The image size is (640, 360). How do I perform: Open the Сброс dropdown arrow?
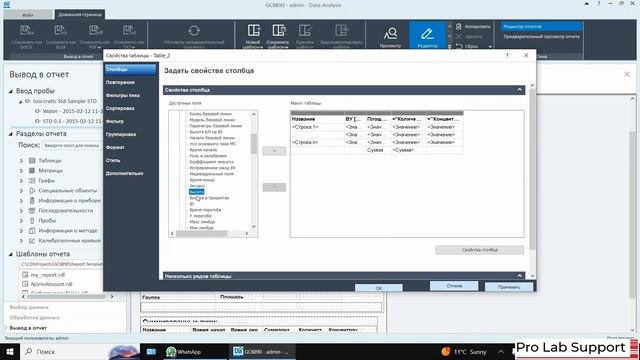[x=490, y=47]
